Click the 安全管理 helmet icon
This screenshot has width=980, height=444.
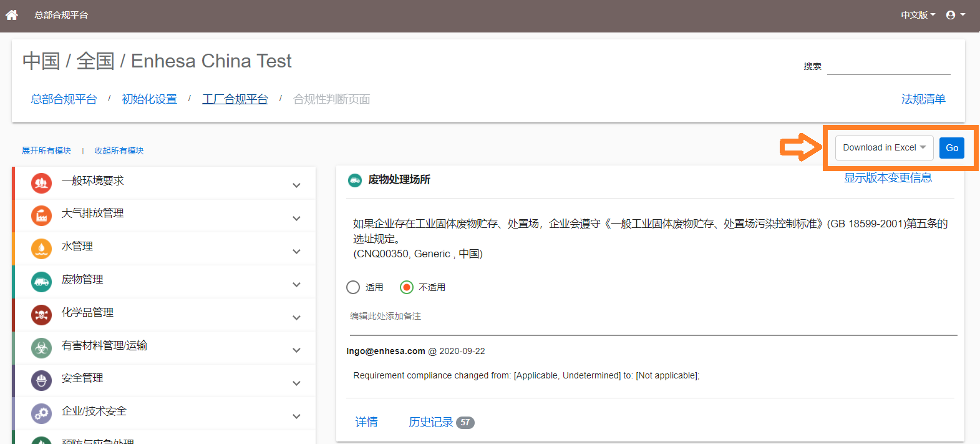[41, 380]
